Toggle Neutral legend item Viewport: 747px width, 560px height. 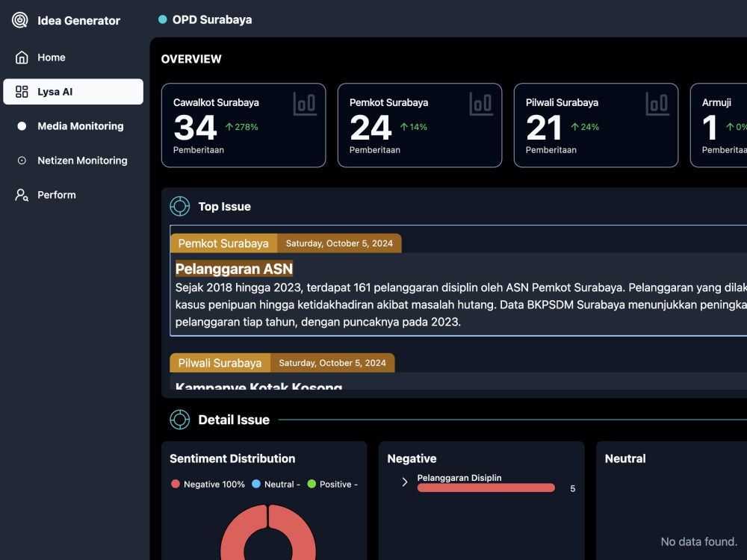[276, 484]
